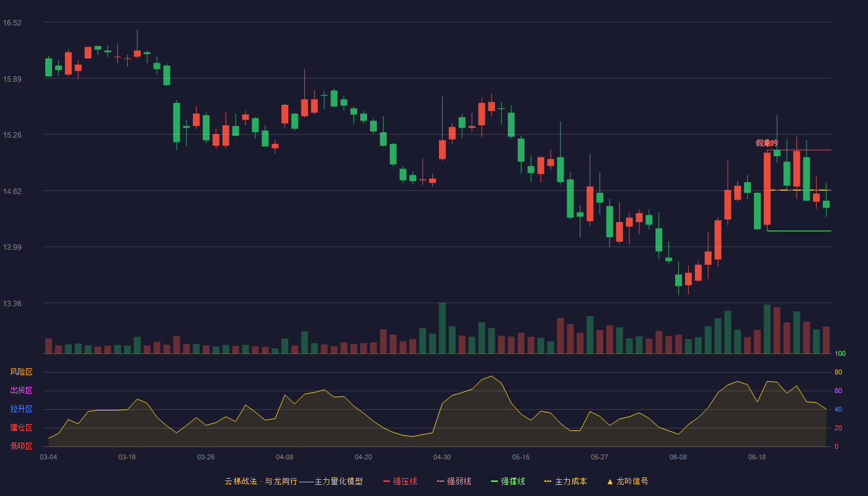868x496 pixels.
Task: Click the green dash icon beside 强撑线
Action: (494, 481)
